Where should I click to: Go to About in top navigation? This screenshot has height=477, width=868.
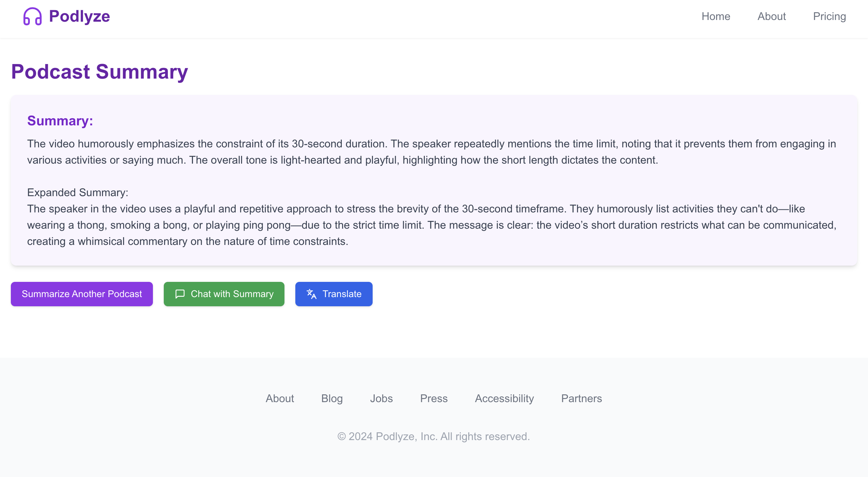(x=772, y=16)
